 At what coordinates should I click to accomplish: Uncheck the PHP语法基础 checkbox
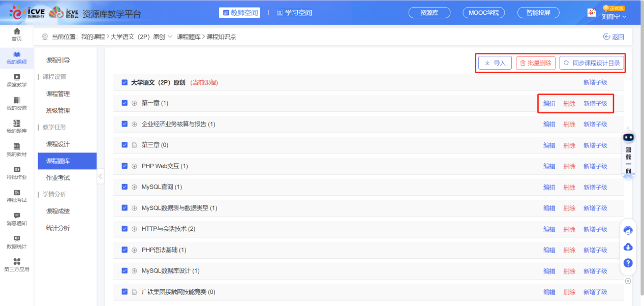point(124,250)
